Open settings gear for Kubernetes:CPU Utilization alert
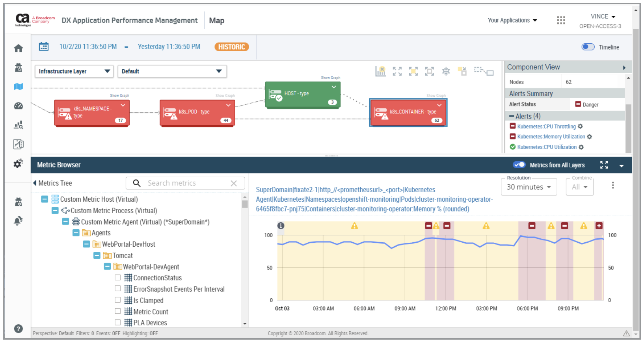644x342 pixels. tap(581, 147)
